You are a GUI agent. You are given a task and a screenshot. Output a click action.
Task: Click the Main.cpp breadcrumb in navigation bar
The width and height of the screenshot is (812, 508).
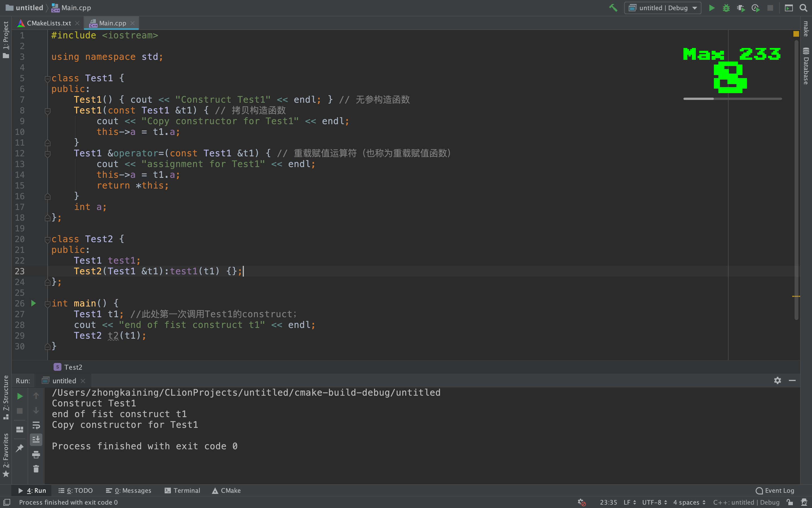coord(71,8)
